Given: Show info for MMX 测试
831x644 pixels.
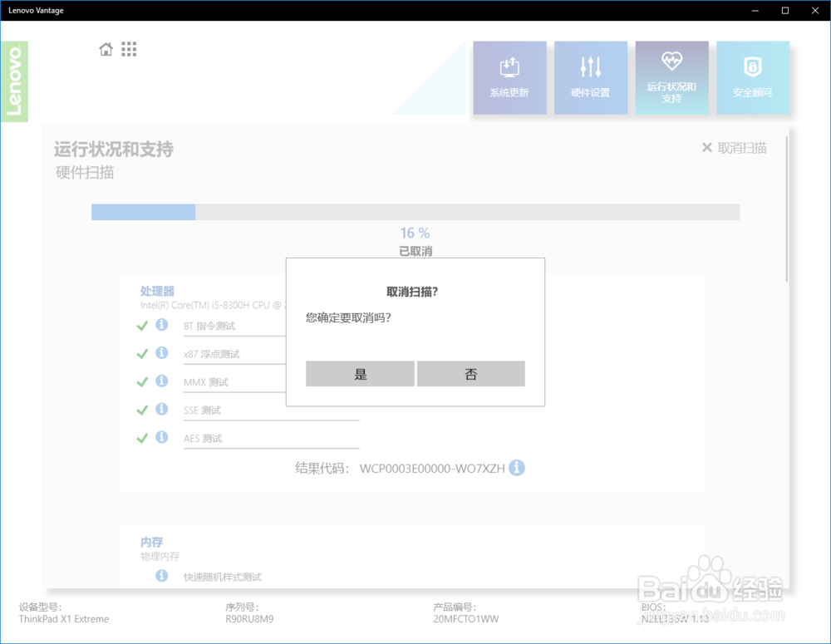Looking at the screenshot, I should [x=162, y=381].
